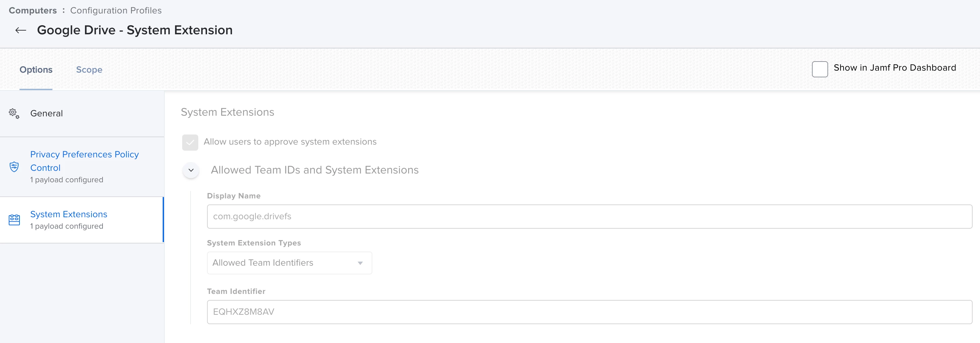980x343 pixels.
Task: Click the Show in Jamf Pro Dashboard label
Action: pos(894,68)
